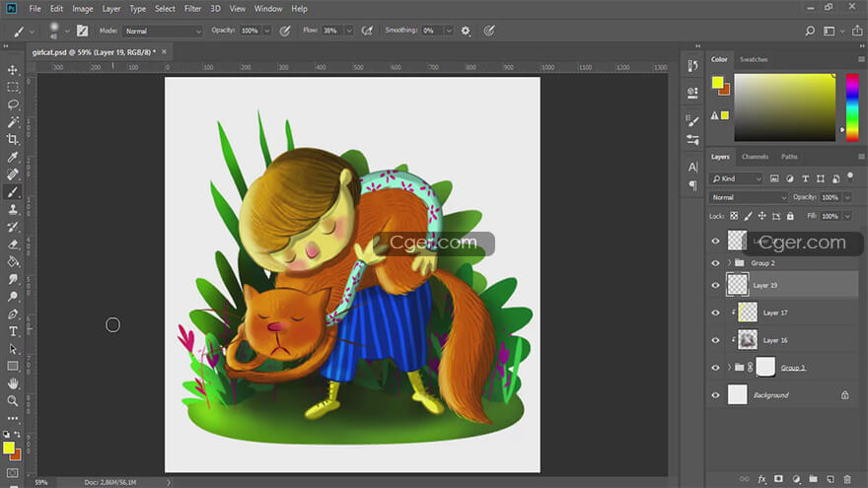Open search icon in options bar
This screenshot has height=488, width=868.
(x=810, y=31)
